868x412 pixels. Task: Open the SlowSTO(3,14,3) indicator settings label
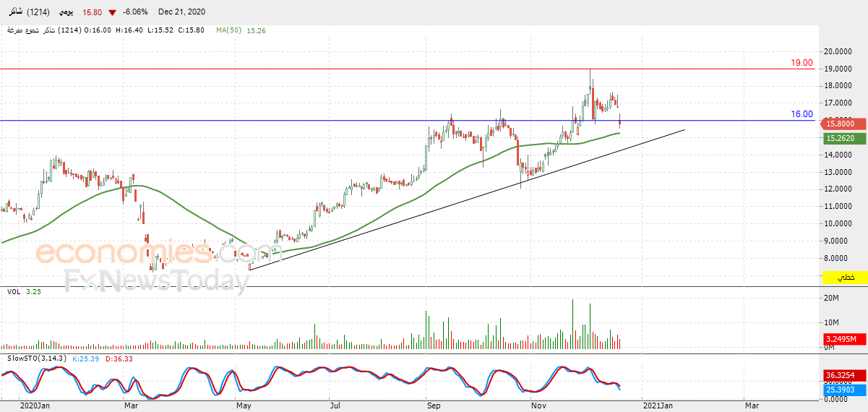36,358
